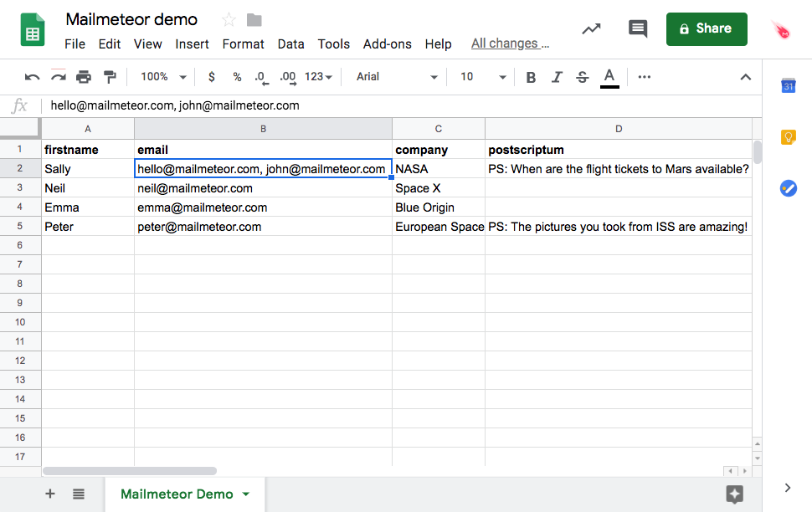Open the Edit menu
The width and height of the screenshot is (812, 512).
(x=110, y=44)
